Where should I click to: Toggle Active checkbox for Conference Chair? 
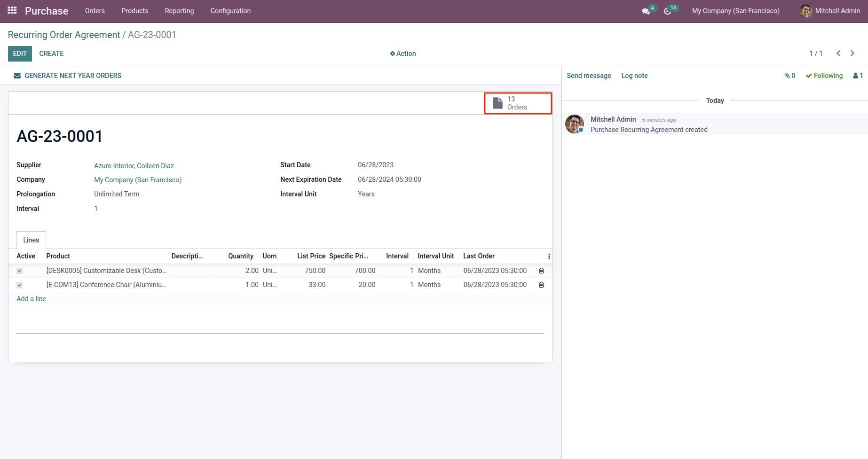(x=19, y=285)
